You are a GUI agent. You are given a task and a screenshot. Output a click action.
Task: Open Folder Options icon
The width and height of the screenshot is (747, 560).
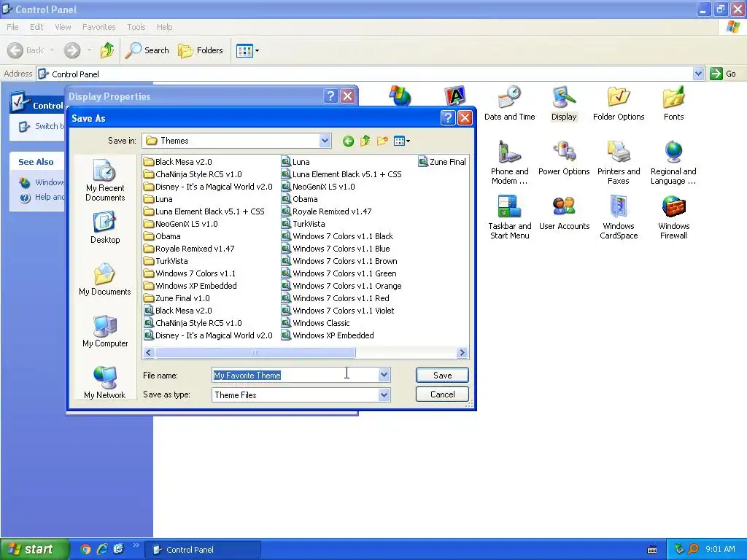tap(619, 104)
